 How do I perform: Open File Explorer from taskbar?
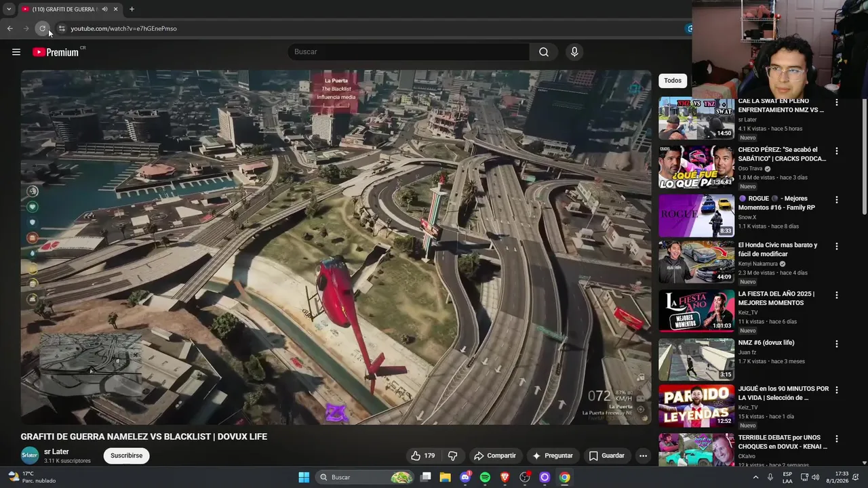[x=446, y=477]
